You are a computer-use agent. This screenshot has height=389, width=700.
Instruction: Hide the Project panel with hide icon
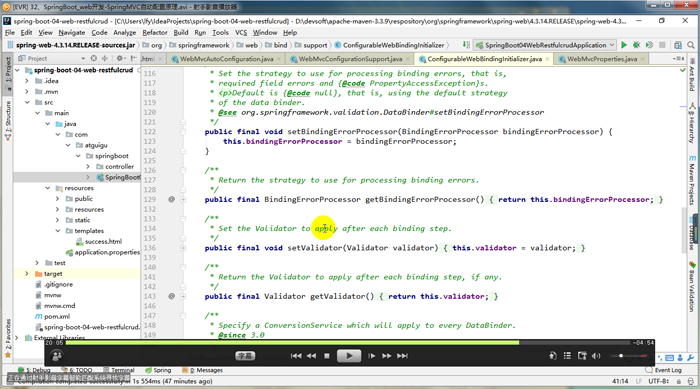point(133,59)
